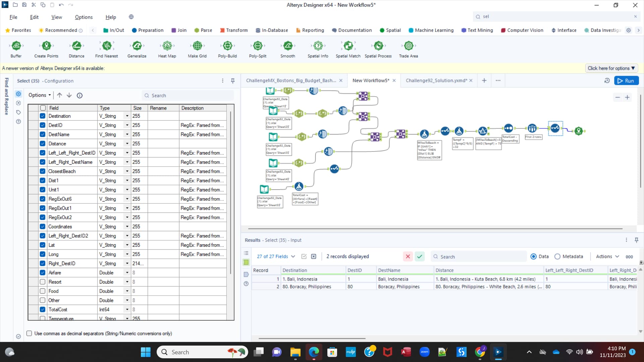Enable commas as decimal separators
Screen dimensions: 644x362
click(x=30, y=334)
